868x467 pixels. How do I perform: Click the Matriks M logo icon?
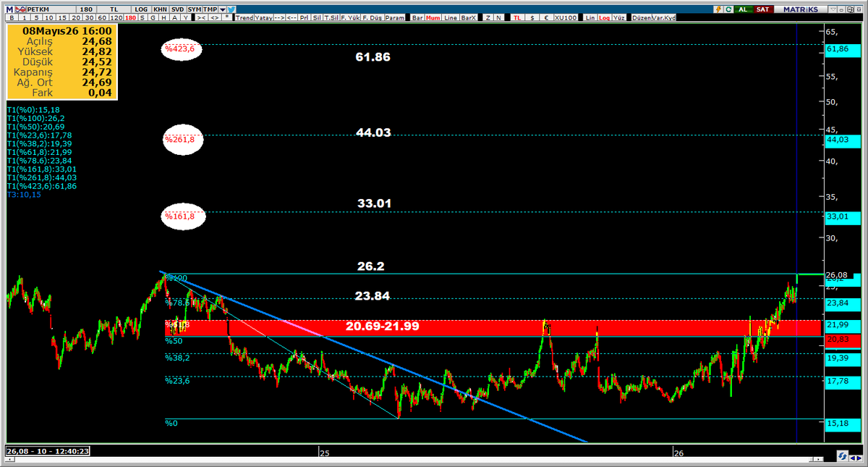[x=9, y=9]
